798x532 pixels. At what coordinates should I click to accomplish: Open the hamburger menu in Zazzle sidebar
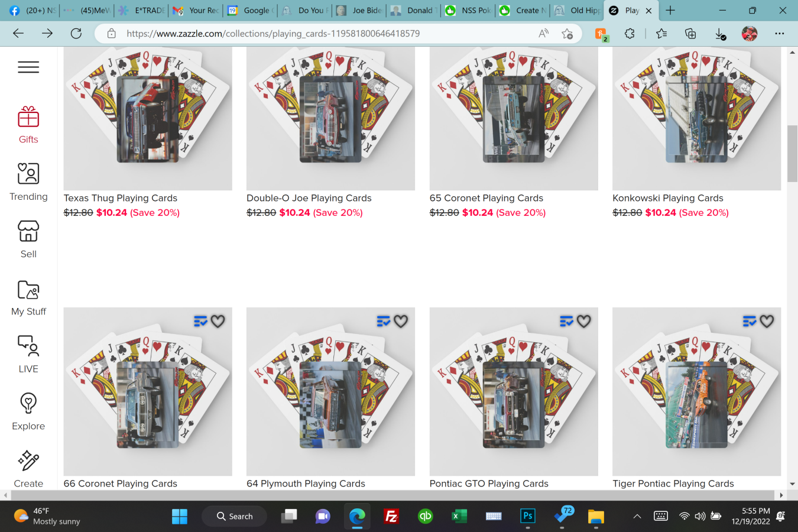click(x=28, y=67)
